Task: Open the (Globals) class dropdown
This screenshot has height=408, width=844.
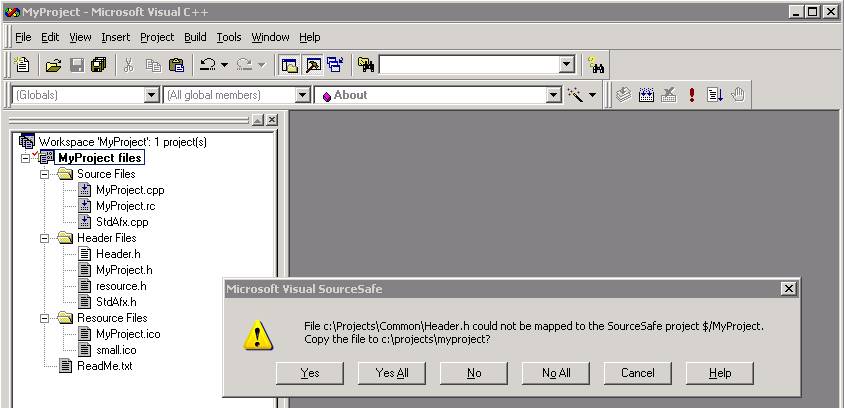Action: 152,95
